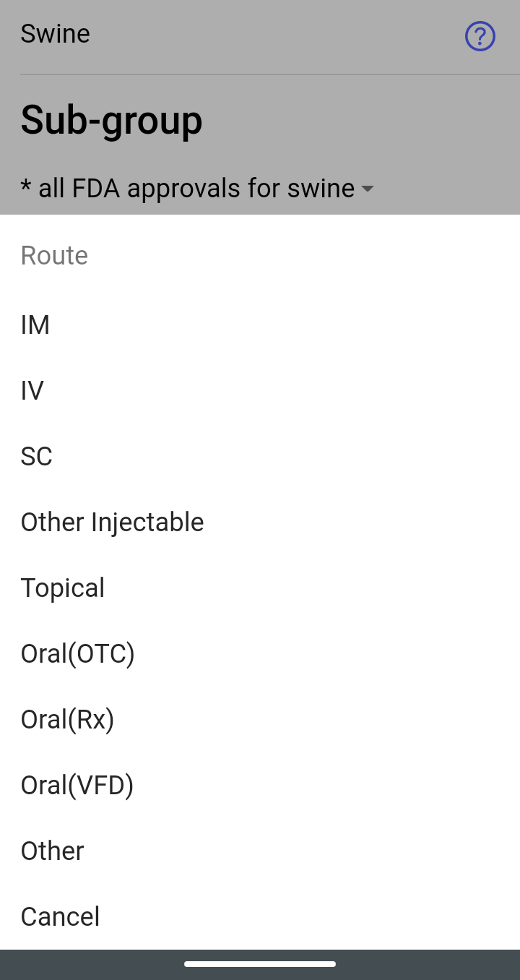Tap the home gesture pill at bottom

(x=260, y=964)
